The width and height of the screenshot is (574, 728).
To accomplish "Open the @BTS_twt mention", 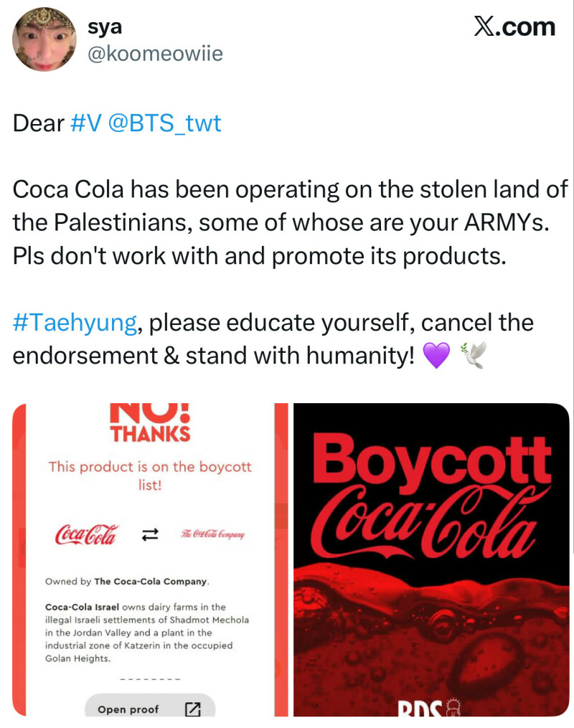I will [x=165, y=123].
